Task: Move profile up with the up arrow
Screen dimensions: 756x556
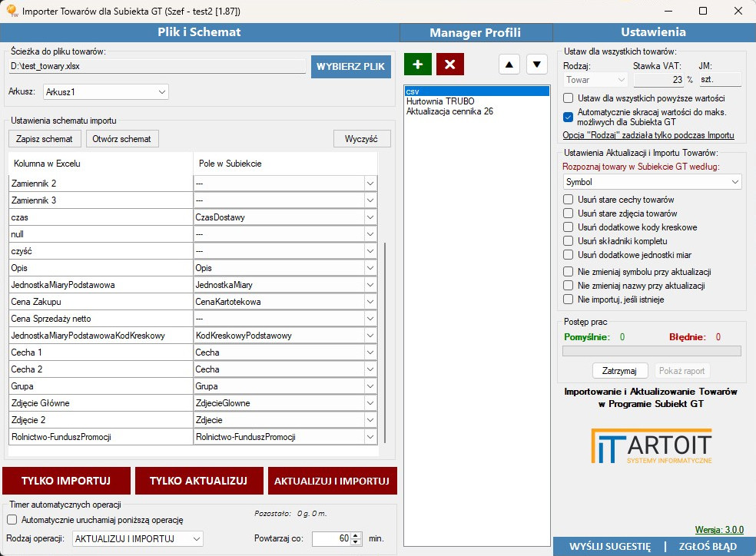Action: (x=509, y=65)
